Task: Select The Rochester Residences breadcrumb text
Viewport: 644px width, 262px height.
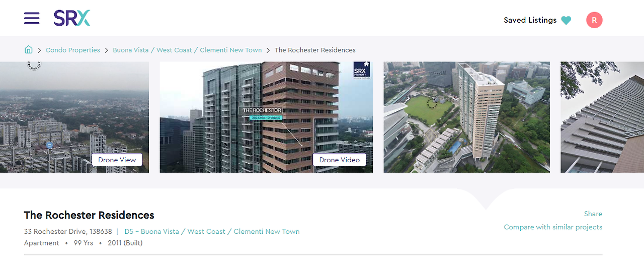Action: point(315,50)
